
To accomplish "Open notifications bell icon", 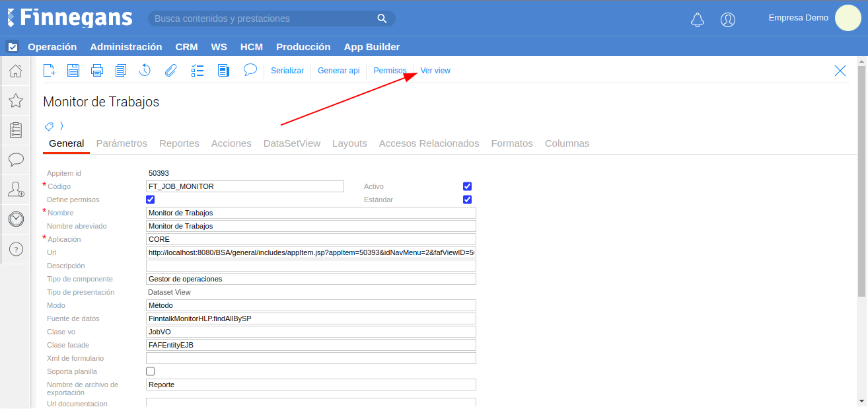I will [698, 20].
